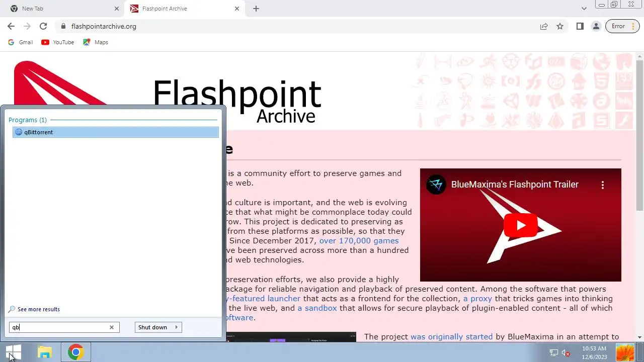
Task: Go forward in Chrome
Action: (27, 26)
